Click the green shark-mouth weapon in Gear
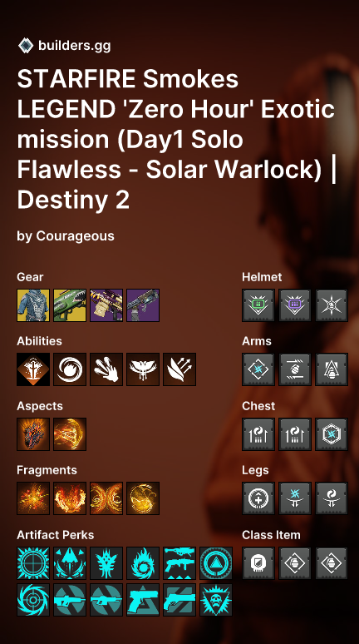Image resolution: width=359 pixels, height=644 pixels. click(x=70, y=305)
